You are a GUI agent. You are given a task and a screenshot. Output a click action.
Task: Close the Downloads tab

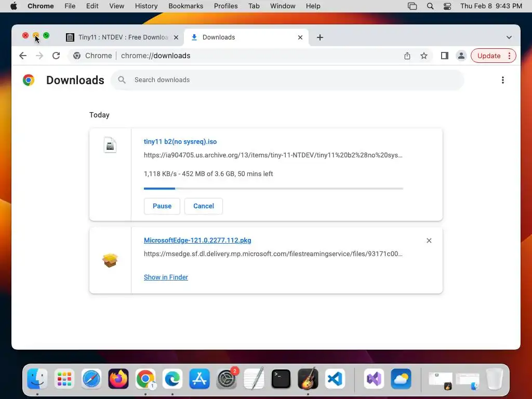coord(300,37)
